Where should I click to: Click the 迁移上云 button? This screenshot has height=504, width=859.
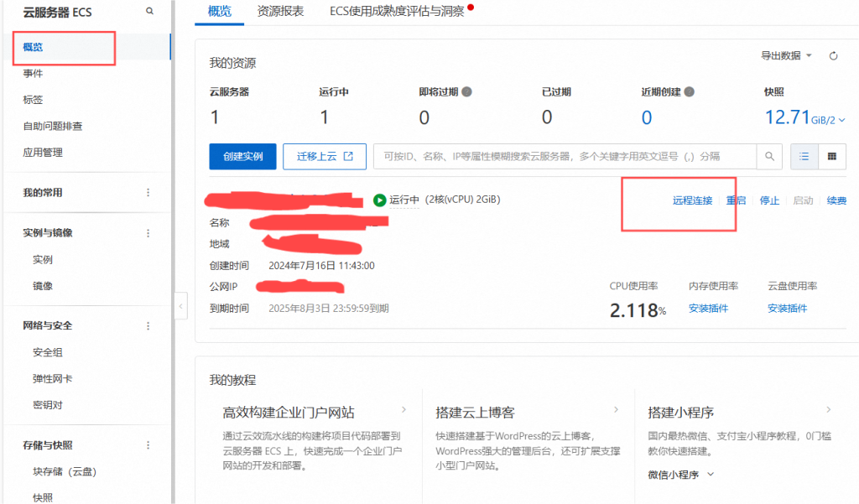click(x=325, y=156)
